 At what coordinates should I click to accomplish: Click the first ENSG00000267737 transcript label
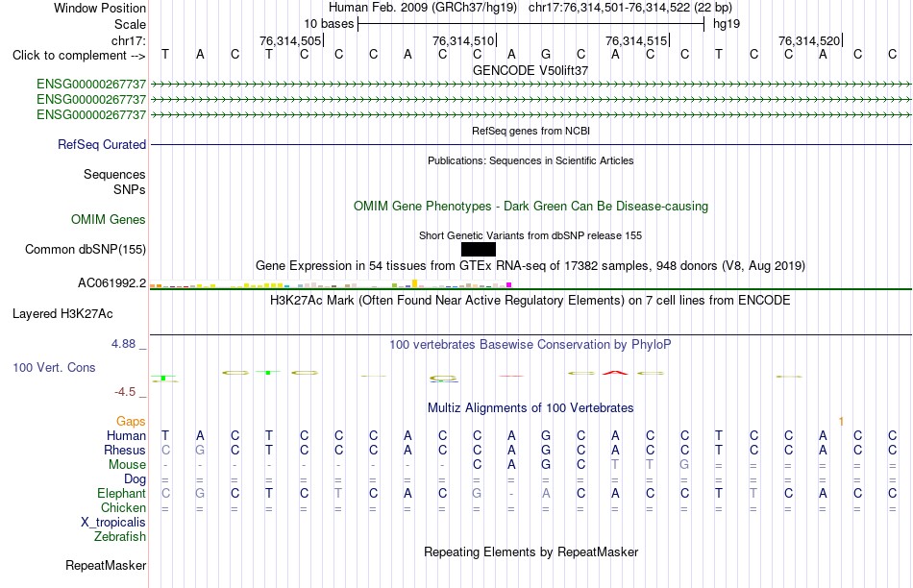[x=91, y=85]
